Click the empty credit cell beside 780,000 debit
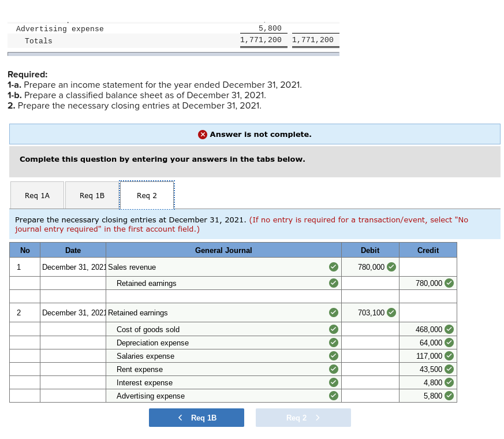 point(428,267)
